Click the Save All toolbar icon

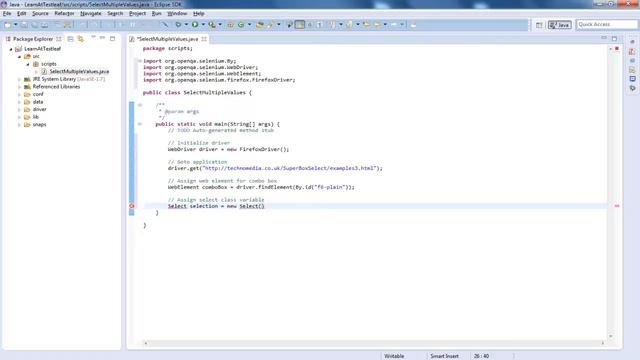(35, 24)
